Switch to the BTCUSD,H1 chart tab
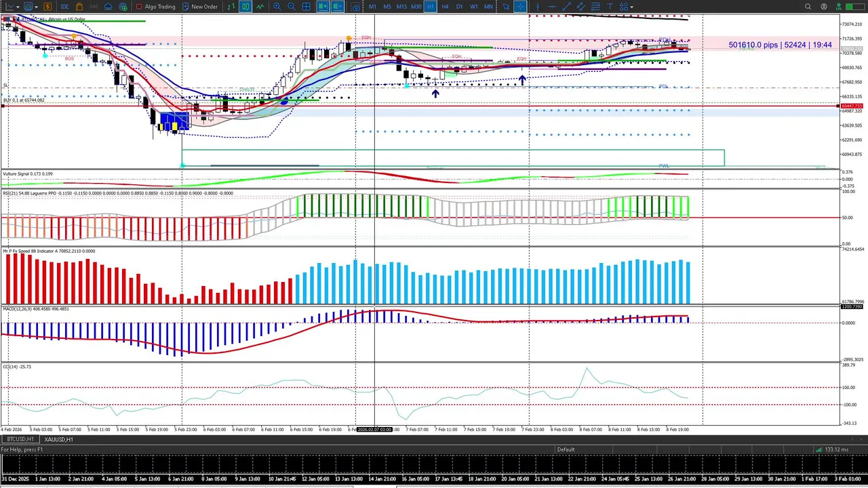868x488 pixels. coord(20,439)
